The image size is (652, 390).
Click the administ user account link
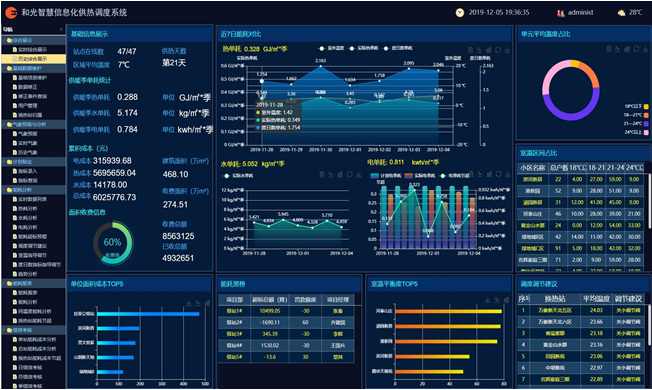(x=580, y=12)
